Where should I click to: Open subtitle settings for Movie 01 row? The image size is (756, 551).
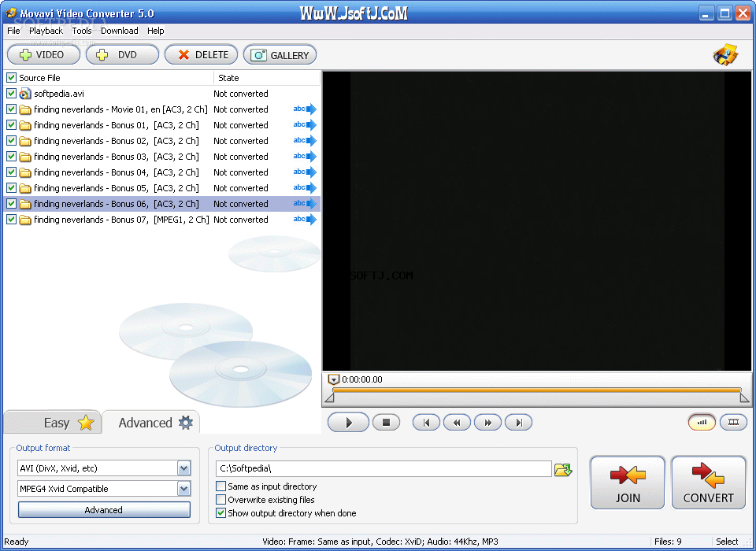[305, 109]
